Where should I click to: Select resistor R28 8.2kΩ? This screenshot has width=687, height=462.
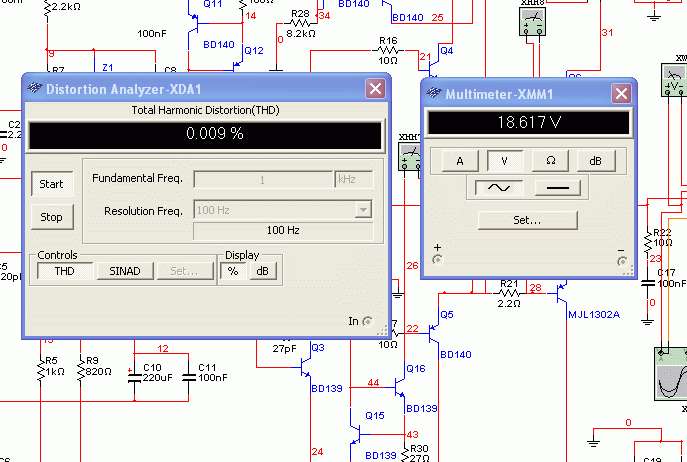click(x=300, y=22)
